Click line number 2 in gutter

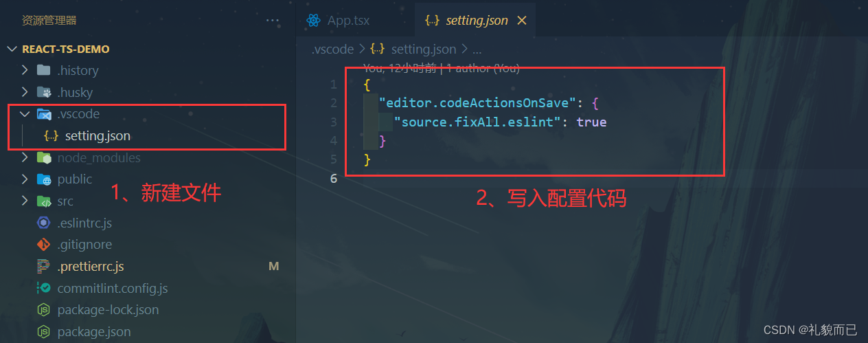(x=334, y=103)
